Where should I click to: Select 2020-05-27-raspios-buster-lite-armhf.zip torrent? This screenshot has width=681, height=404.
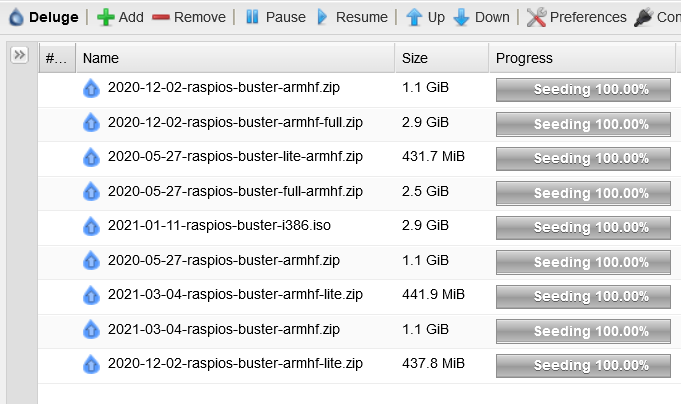click(235, 156)
